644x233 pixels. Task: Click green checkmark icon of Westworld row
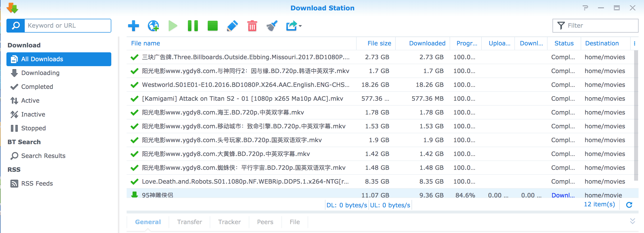[135, 85]
